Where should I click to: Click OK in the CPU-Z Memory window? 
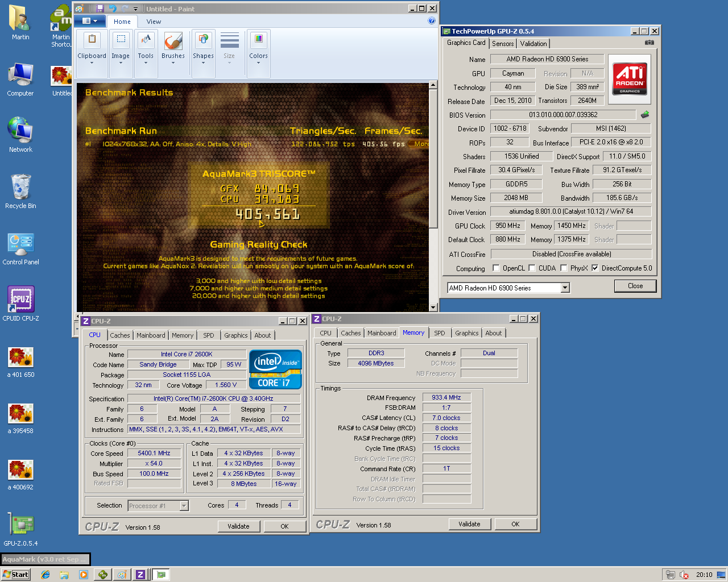pyautogui.click(x=515, y=524)
